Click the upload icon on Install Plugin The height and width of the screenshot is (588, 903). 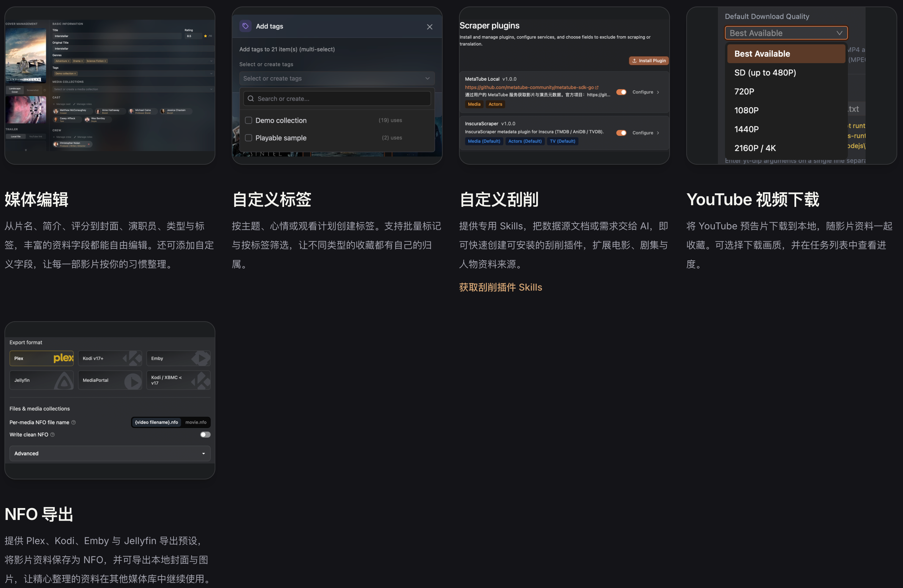[x=634, y=61]
